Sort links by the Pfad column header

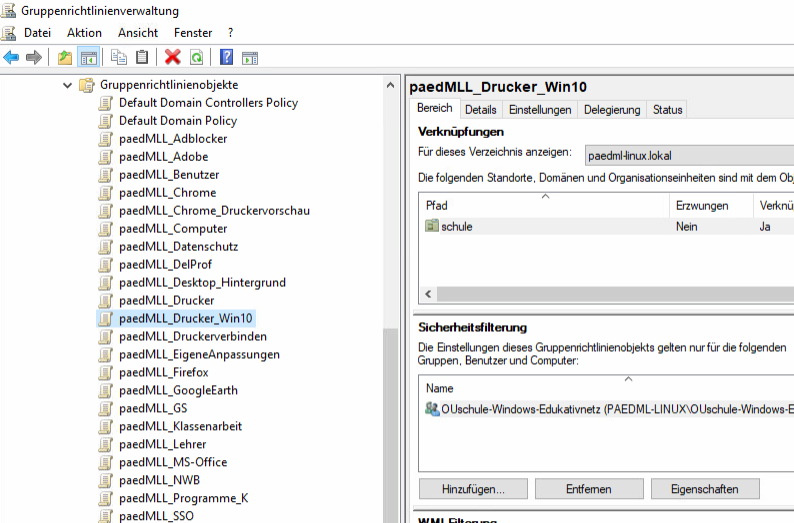pos(544,205)
